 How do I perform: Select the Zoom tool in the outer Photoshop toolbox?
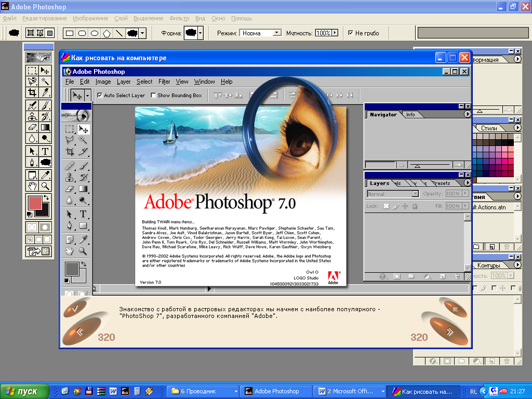click(x=45, y=186)
